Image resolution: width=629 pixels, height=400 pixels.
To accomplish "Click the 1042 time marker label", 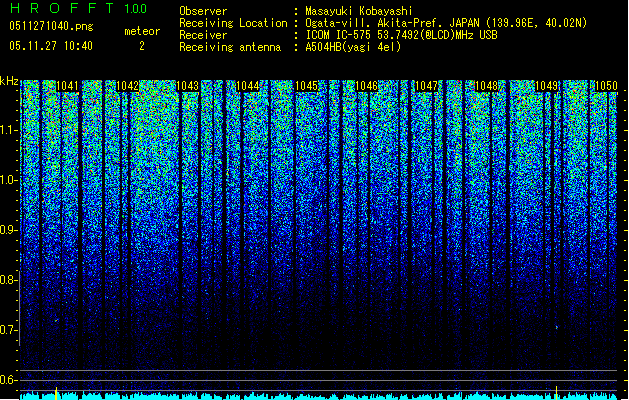I will click(127, 86).
